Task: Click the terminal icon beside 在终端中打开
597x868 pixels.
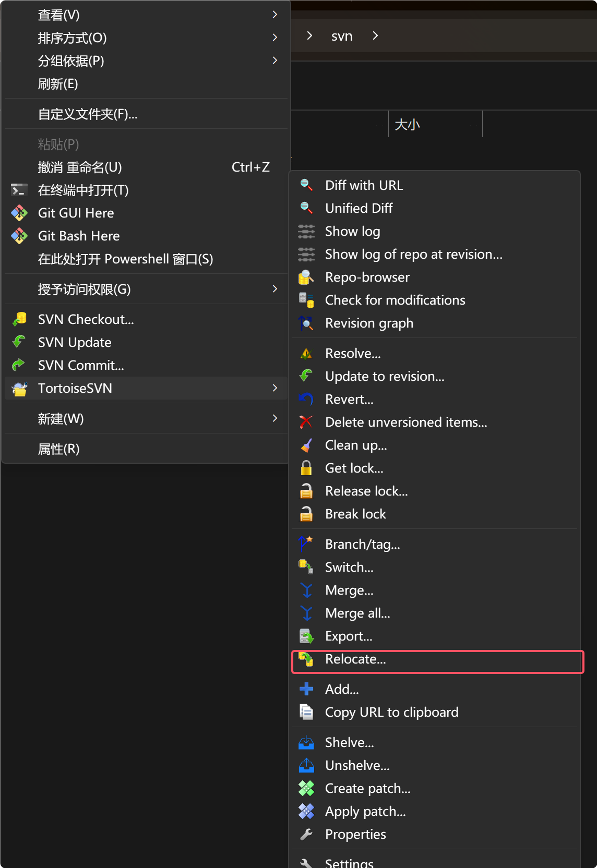Action: tap(19, 190)
